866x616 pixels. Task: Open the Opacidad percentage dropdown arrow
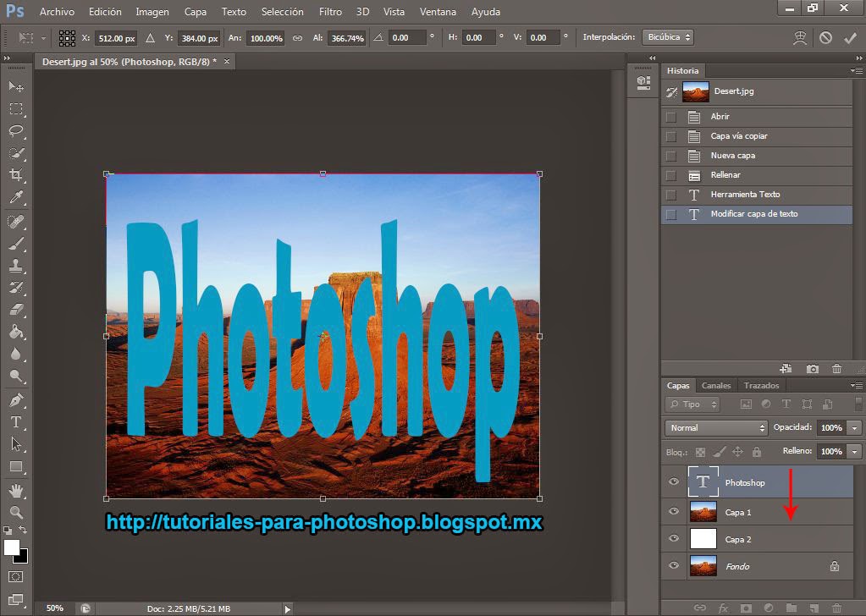click(x=855, y=428)
